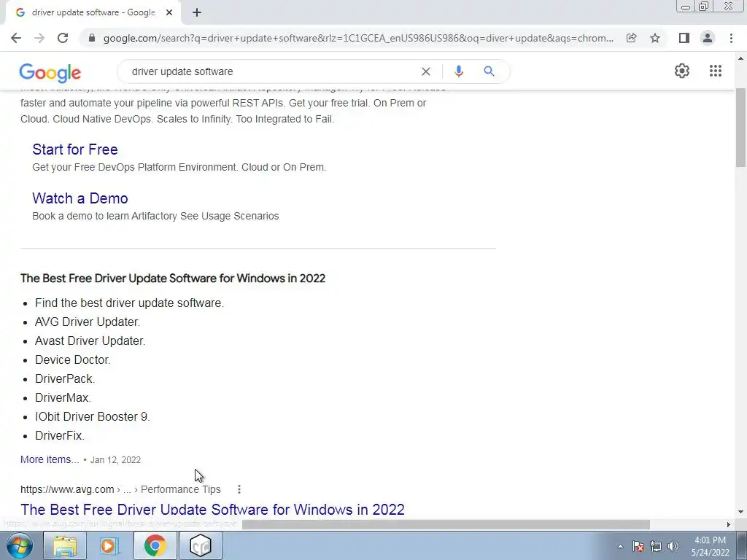The image size is (747, 560).
Task: Open the Chrome side panel
Action: (684, 38)
